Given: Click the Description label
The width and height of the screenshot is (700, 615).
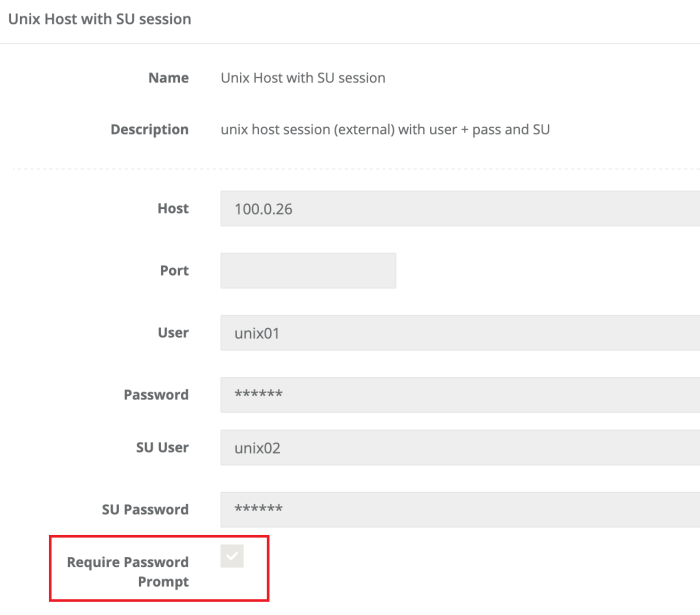Looking at the screenshot, I should tap(149, 130).
